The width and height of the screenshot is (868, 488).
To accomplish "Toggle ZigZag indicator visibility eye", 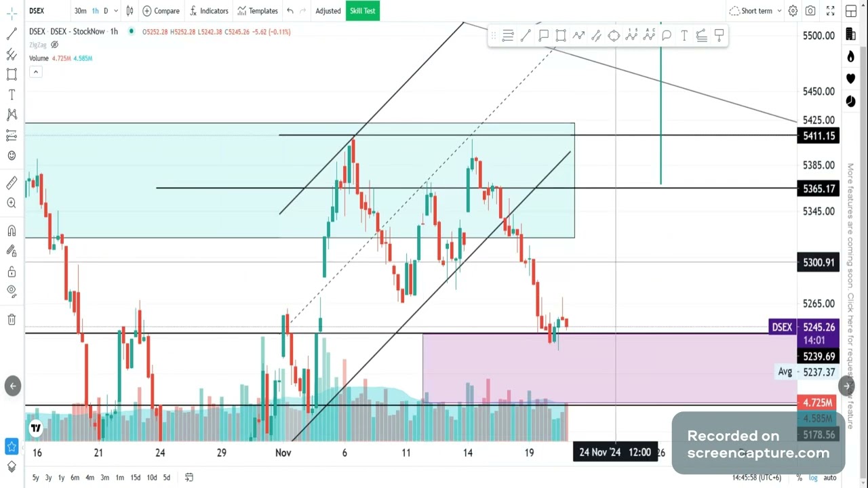I will click(54, 45).
